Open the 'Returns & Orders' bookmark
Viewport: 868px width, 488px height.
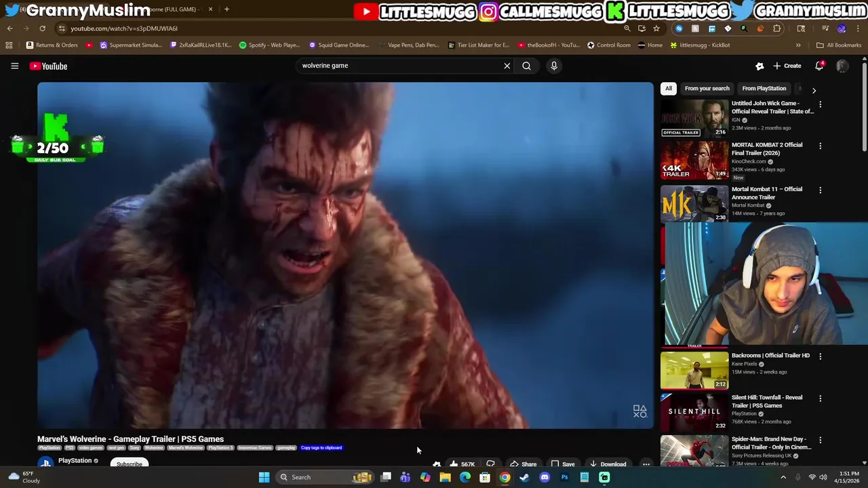tap(52, 45)
